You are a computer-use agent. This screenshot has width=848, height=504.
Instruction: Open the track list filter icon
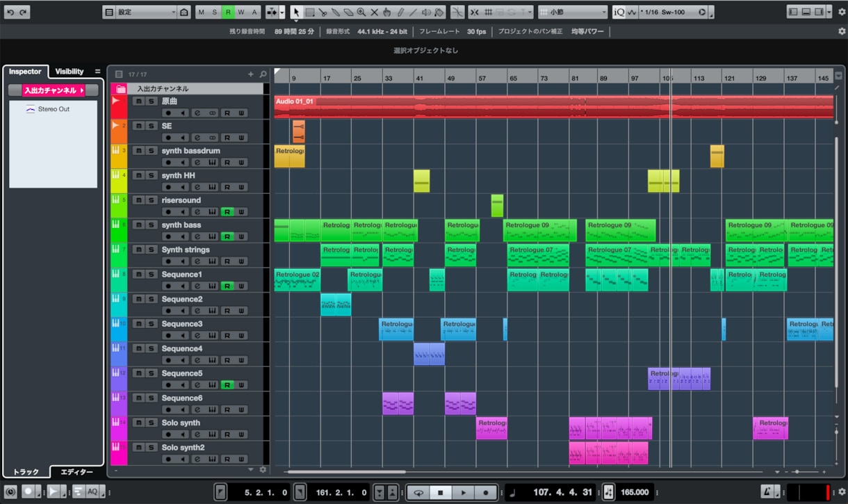(119, 74)
